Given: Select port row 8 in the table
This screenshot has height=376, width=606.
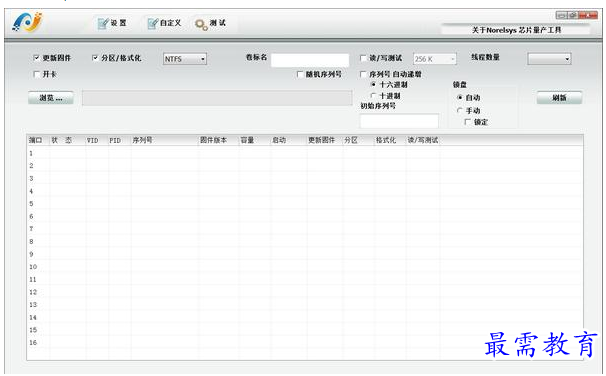Looking at the screenshot, I should (x=305, y=242).
